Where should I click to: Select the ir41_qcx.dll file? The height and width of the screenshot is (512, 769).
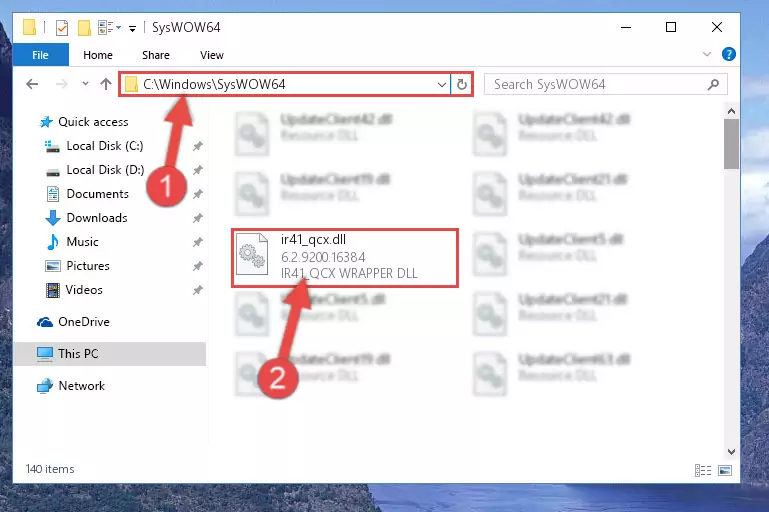coord(345,257)
